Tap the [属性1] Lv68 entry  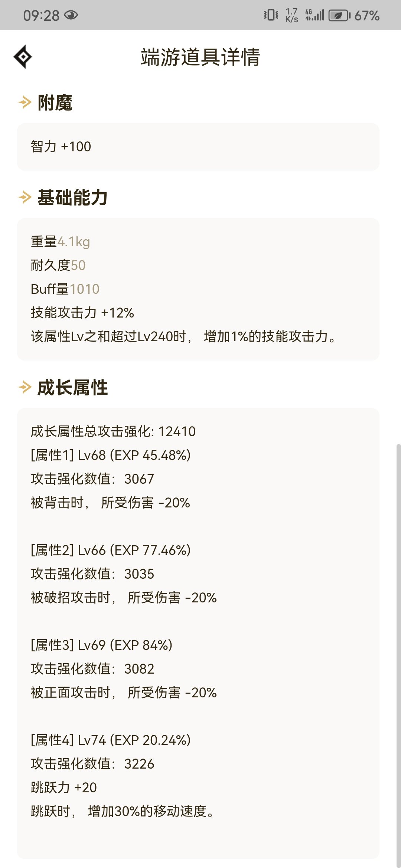point(111,455)
